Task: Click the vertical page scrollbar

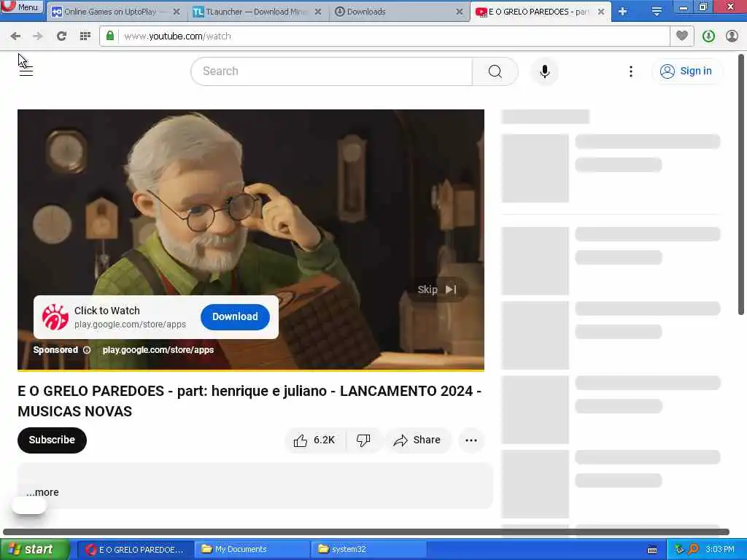Action: (x=741, y=184)
